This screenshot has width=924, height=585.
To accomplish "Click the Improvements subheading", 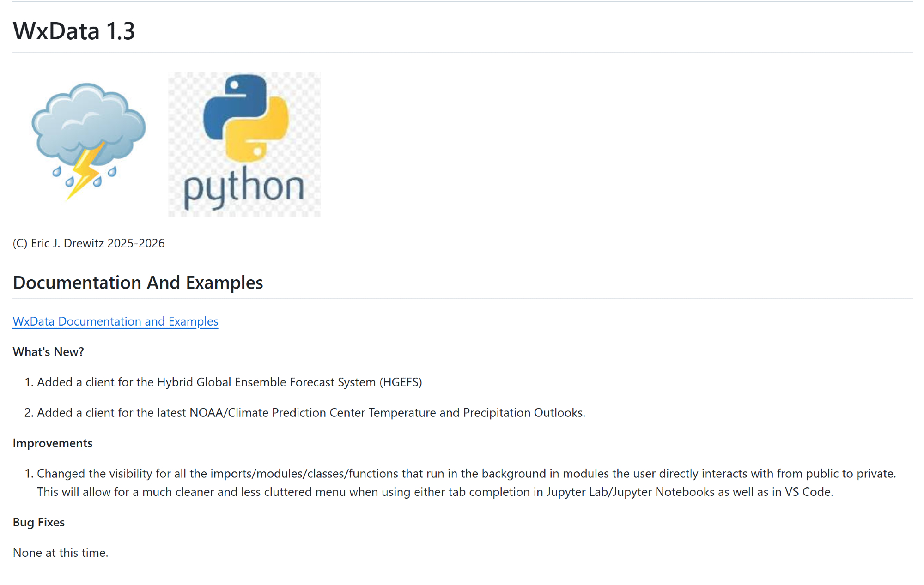I will coord(53,443).
